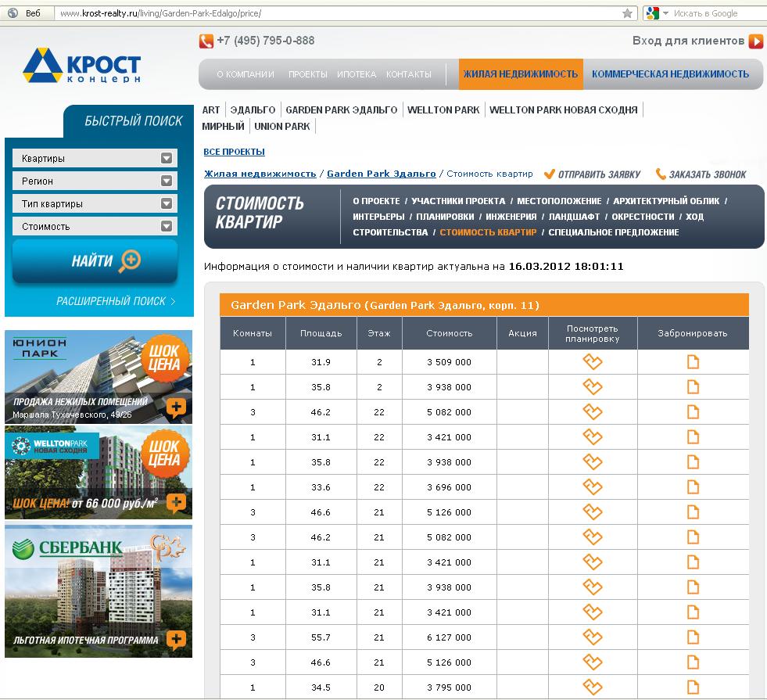767x700 pixels.
Task: Click Заказать звонок link
Action: pos(701,174)
